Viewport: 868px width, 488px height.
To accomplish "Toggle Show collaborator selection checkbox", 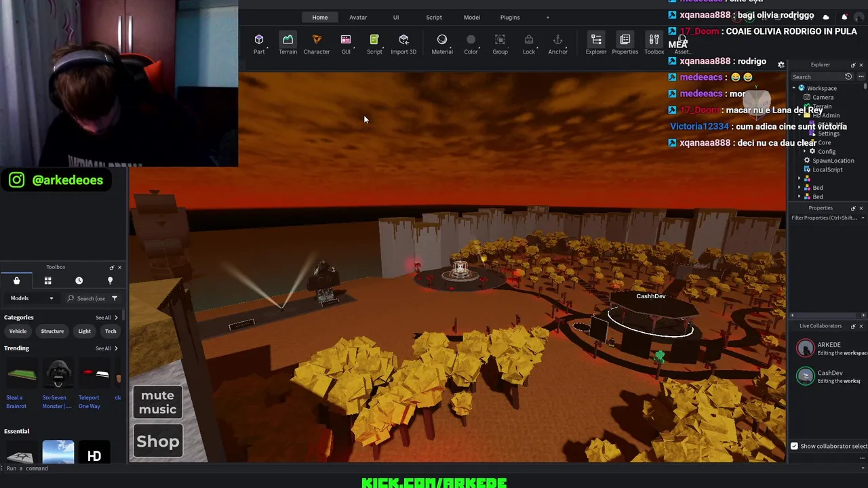I will [x=794, y=446].
